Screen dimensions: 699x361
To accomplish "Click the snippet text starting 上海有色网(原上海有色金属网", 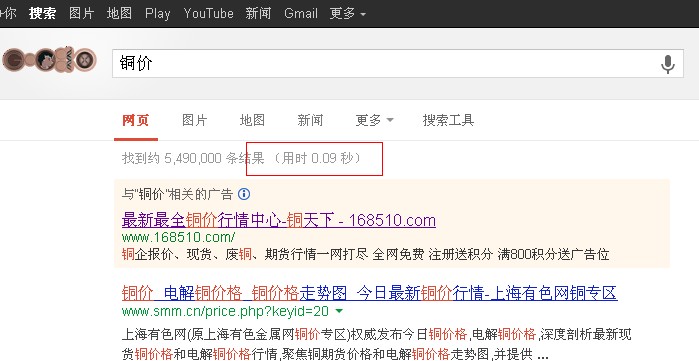I will click(x=377, y=344).
